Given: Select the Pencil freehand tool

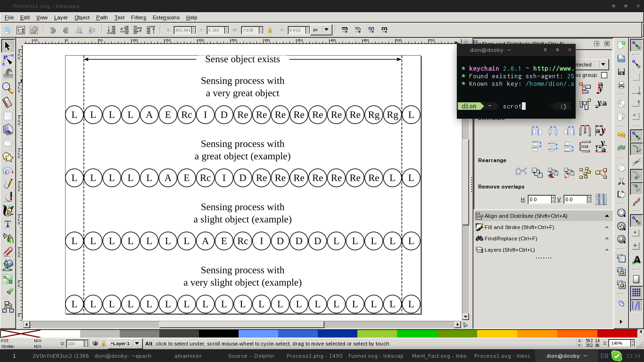Looking at the screenshot, I should [8, 184].
